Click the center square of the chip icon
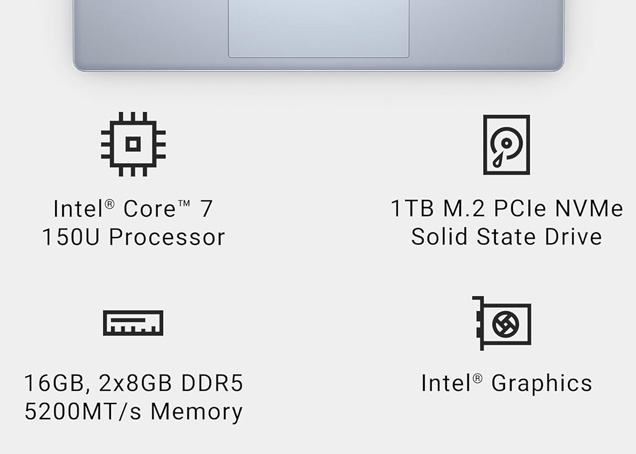 coord(133,144)
